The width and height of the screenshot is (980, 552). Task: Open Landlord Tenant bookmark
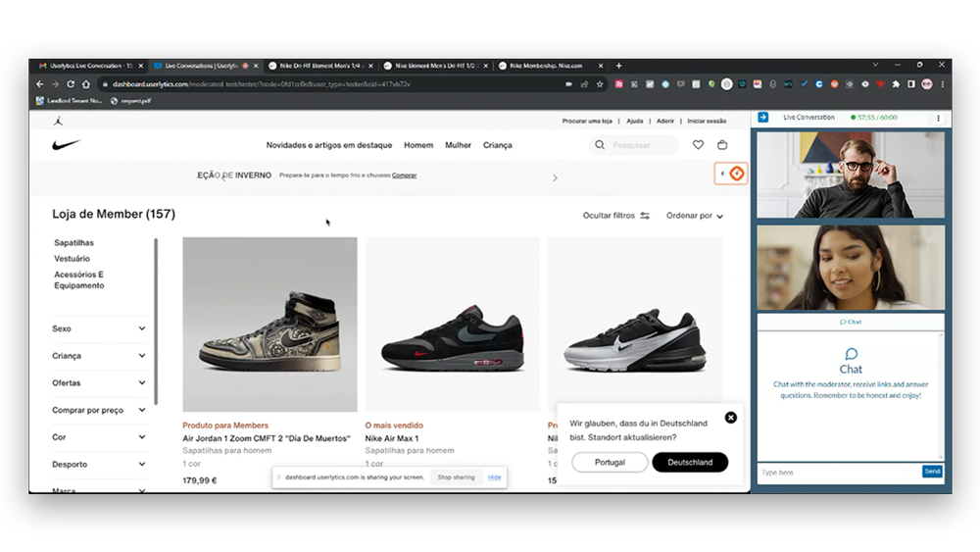[x=69, y=101]
